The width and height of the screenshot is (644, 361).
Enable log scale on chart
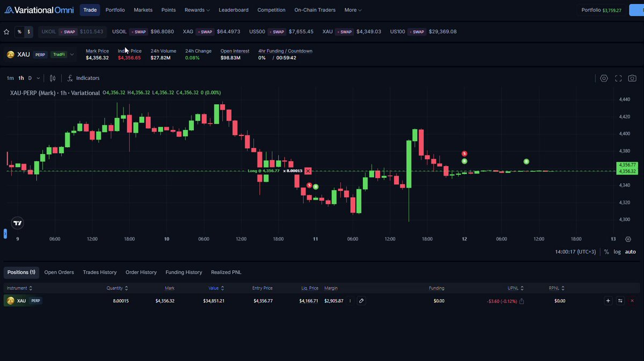click(x=617, y=251)
